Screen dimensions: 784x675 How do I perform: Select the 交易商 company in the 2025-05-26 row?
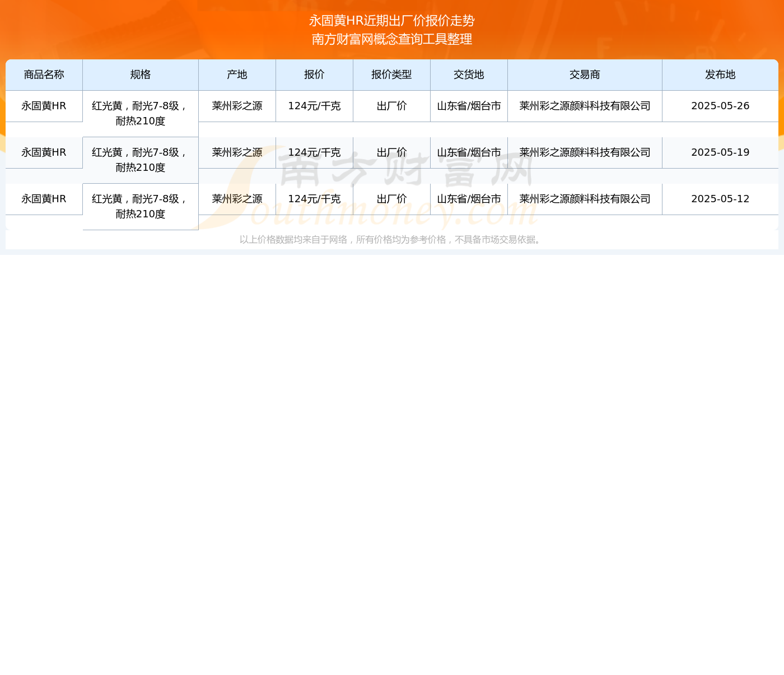(x=585, y=106)
